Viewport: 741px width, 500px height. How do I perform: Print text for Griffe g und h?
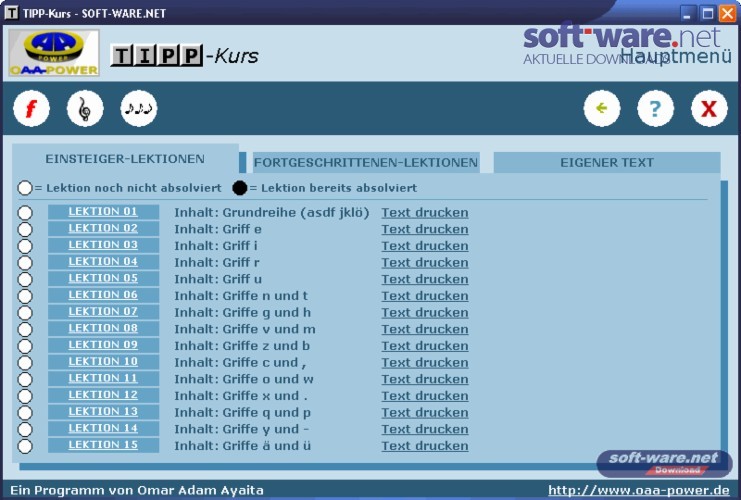coord(425,312)
